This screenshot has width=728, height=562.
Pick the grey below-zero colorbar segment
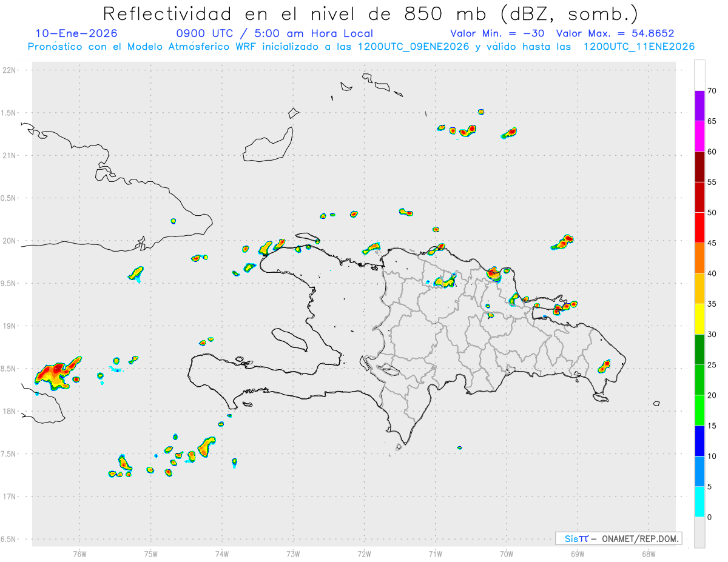[x=699, y=532]
